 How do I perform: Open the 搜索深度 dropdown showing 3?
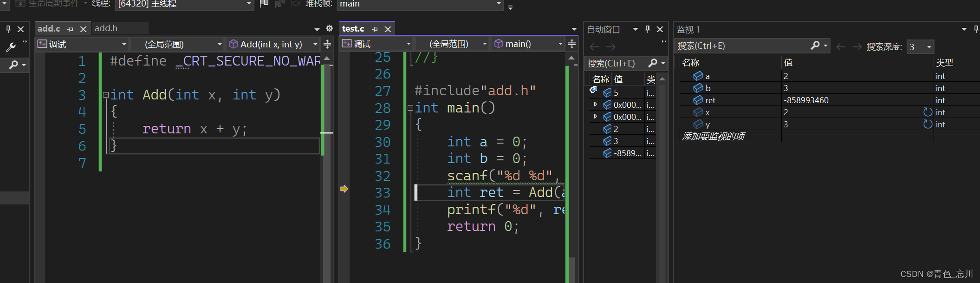click(920, 46)
